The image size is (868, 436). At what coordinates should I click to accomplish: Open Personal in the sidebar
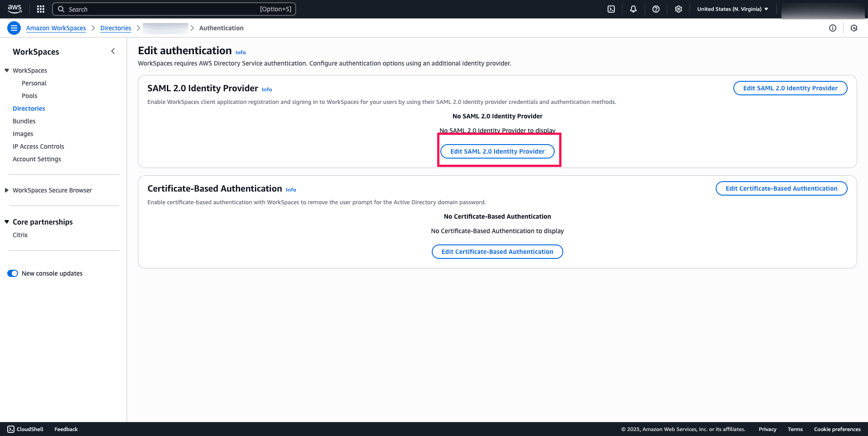click(x=34, y=83)
